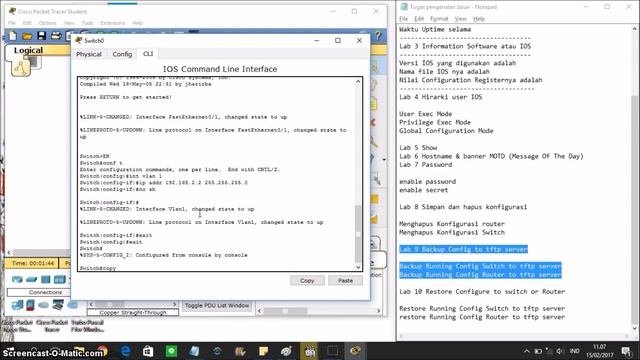The width and height of the screenshot is (640, 360).
Task: Select the red X Delete tool
Action: [373, 122]
